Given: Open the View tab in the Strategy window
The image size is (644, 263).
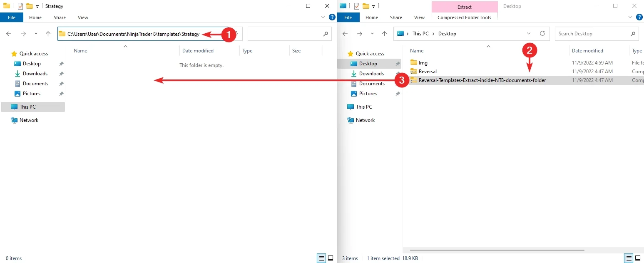Looking at the screenshot, I should (83, 17).
